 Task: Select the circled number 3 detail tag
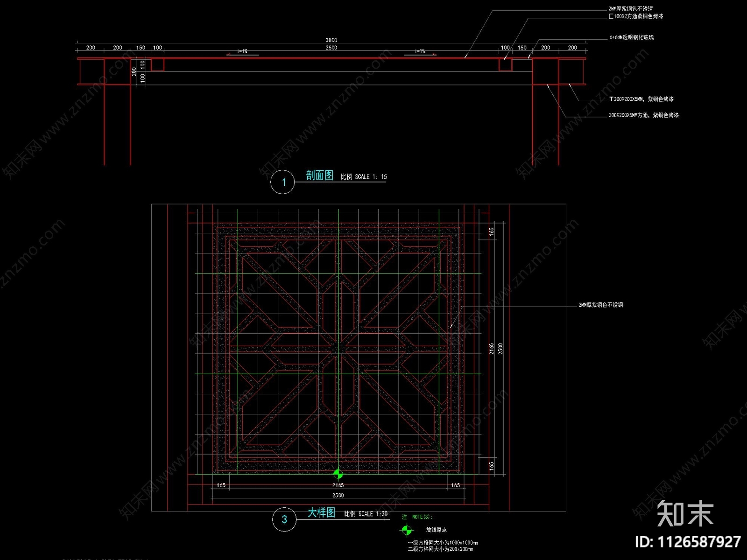coord(284,520)
